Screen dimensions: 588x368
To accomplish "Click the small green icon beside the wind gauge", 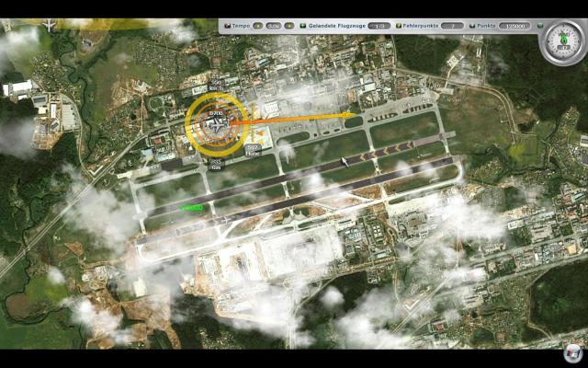I will (540, 26).
